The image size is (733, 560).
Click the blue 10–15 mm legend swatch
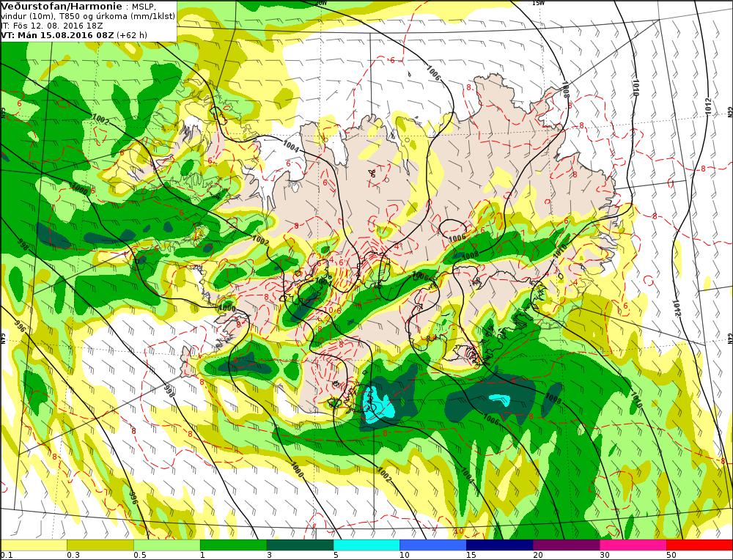(x=433, y=545)
